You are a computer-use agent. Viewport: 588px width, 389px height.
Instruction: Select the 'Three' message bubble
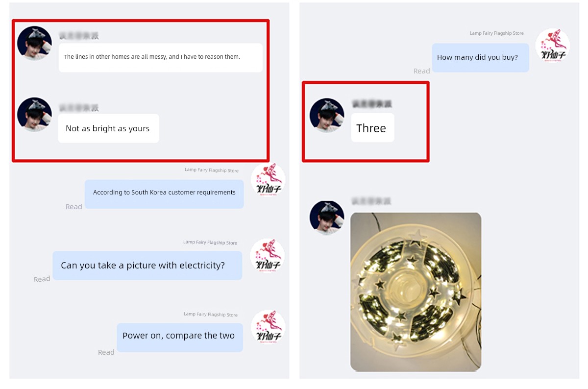[372, 128]
